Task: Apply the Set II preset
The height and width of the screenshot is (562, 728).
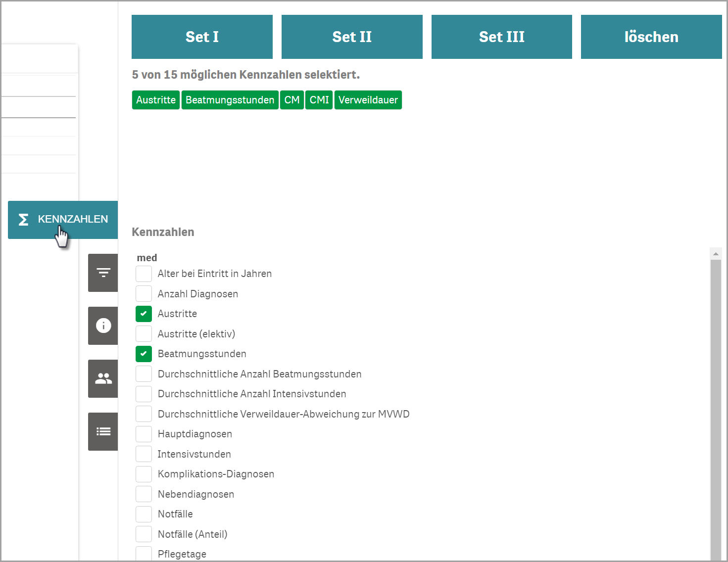Action: [352, 37]
